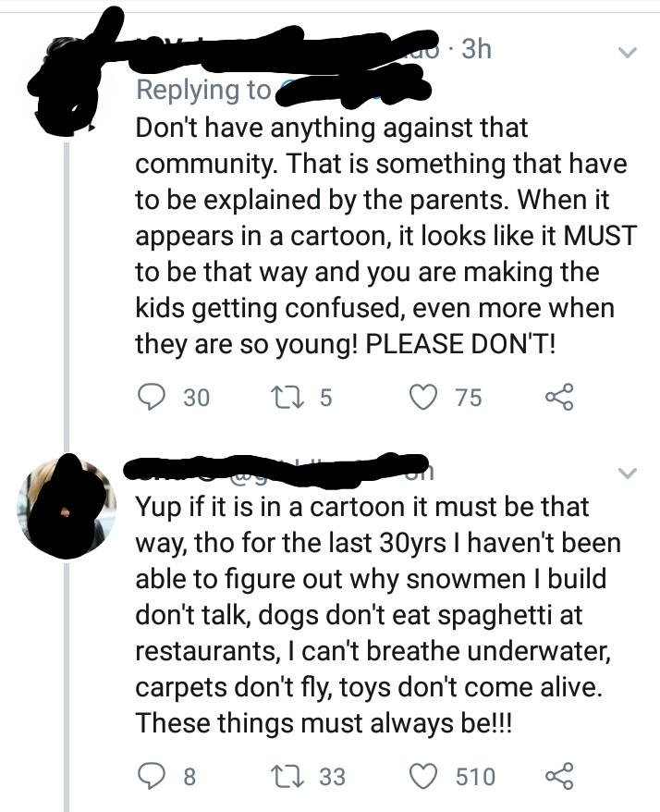Reply to the first tweet with 30 replies
This screenshot has width=660, height=812.
pyautogui.click(x=152, y=397)
